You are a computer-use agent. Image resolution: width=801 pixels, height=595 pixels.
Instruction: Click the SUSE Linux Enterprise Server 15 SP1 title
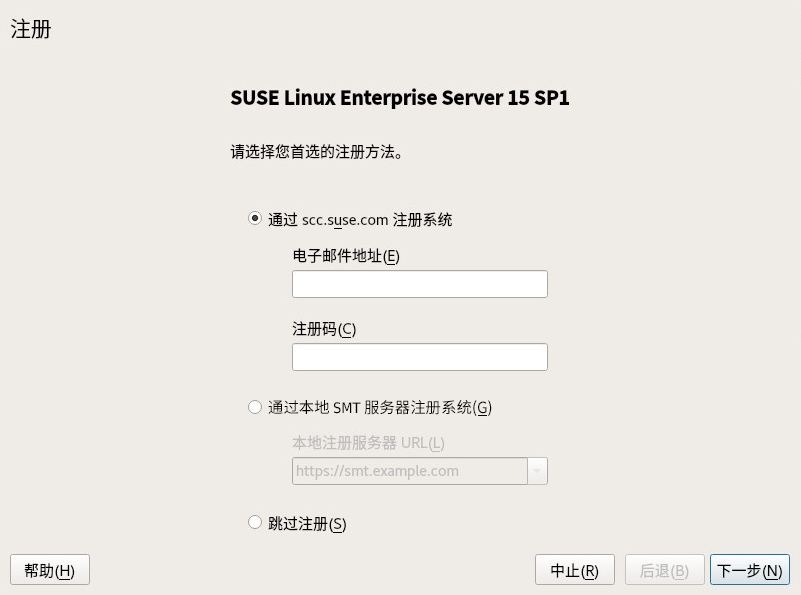[400, 97]
